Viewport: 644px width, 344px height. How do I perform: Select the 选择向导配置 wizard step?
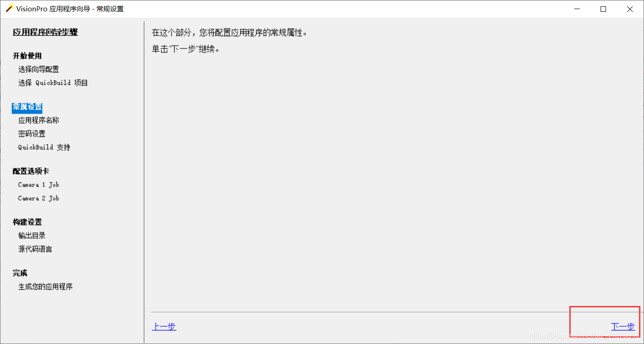coord(38,69)
